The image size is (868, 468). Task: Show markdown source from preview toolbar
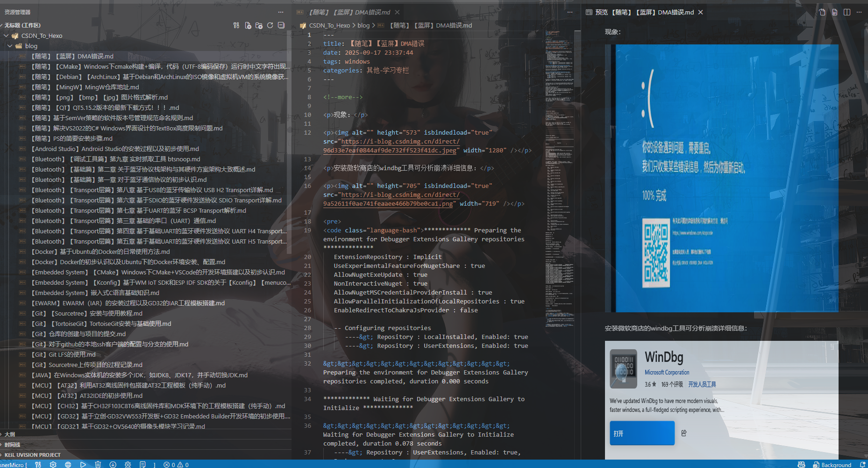coord(835,12)
